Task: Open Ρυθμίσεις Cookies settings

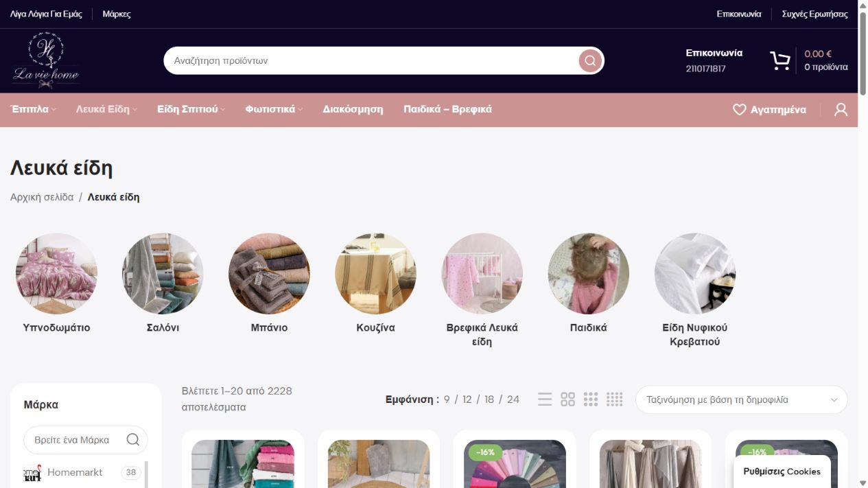Action: coord(782,472)
